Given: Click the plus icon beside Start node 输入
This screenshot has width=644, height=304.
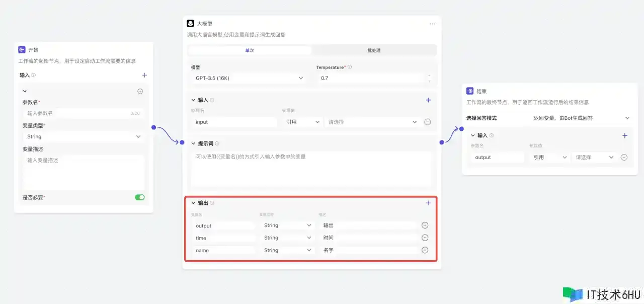Looking at the screenshot, I should tap(144, 75).
